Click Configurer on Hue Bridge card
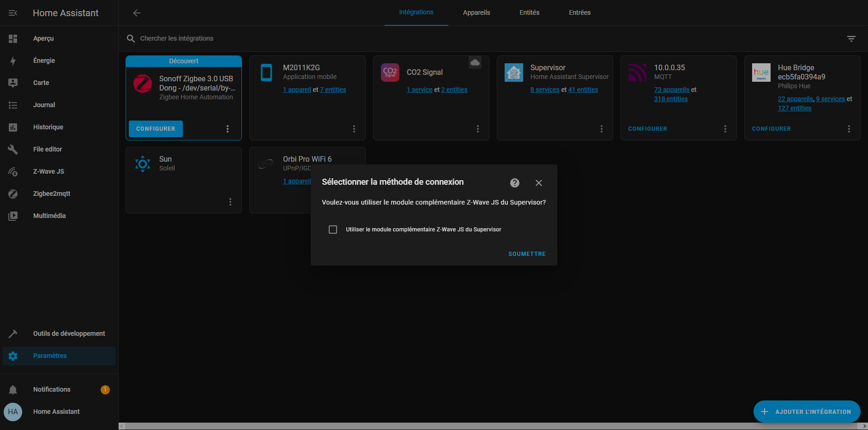 click(x=772, y=129)
